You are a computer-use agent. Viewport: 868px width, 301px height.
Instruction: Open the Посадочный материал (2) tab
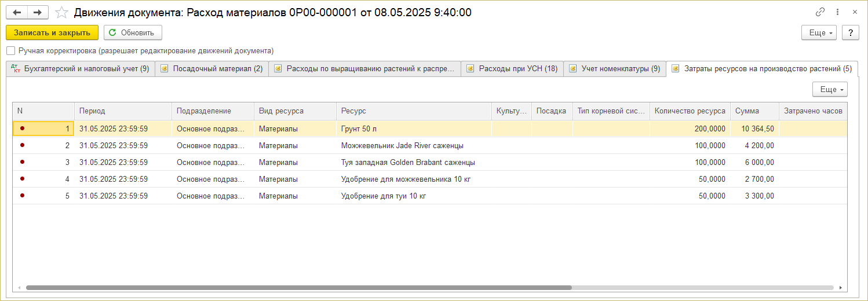[211, 68]
